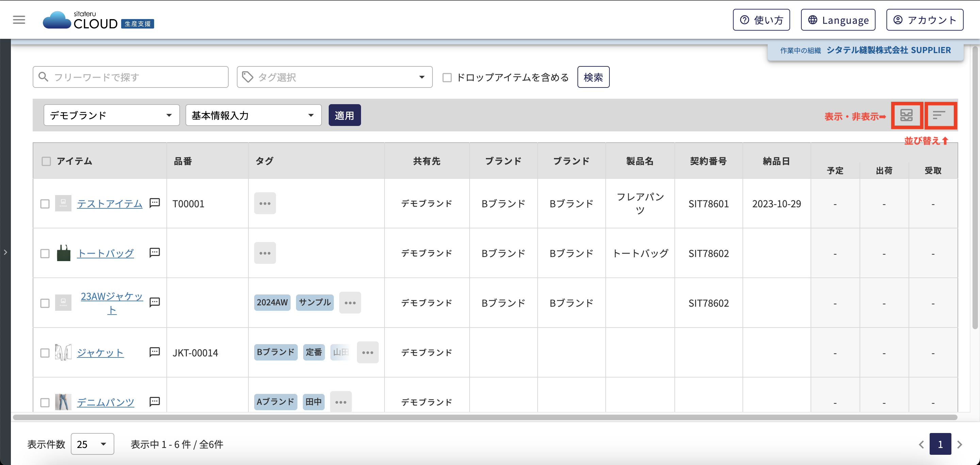Open tag options for デニムパンツ row

[341, 402]
